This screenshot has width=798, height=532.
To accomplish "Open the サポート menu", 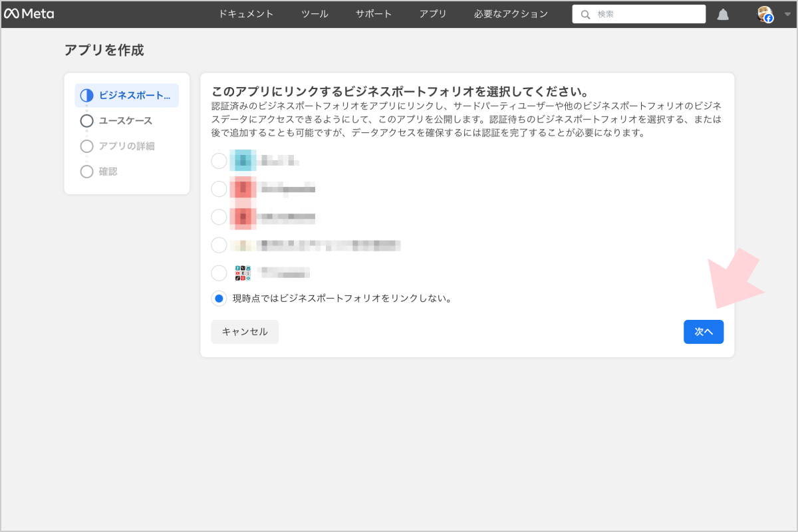I will click(374, 14).
